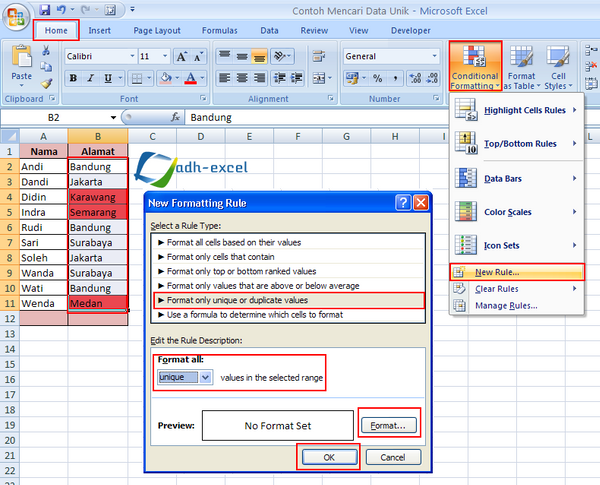Toggle Wrap Text
The width and height of the screenshot is (600, 485).
click(318, 57)
